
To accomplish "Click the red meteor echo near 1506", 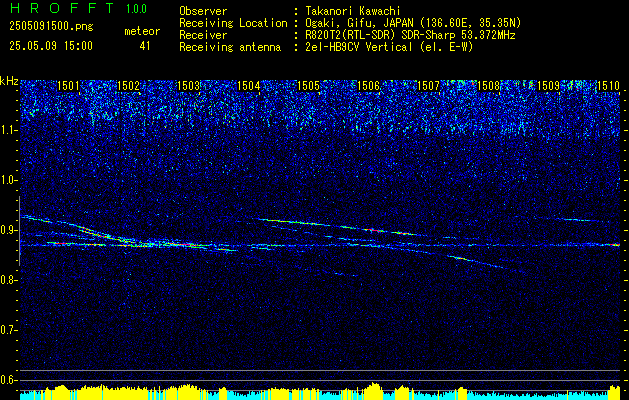I will click(371, 230).
